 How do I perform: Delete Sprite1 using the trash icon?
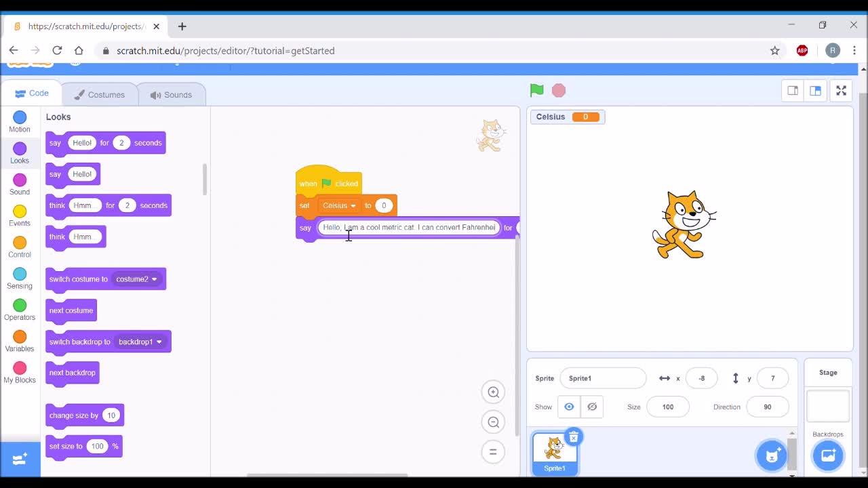pyautogui.click(x=574, y=437)
